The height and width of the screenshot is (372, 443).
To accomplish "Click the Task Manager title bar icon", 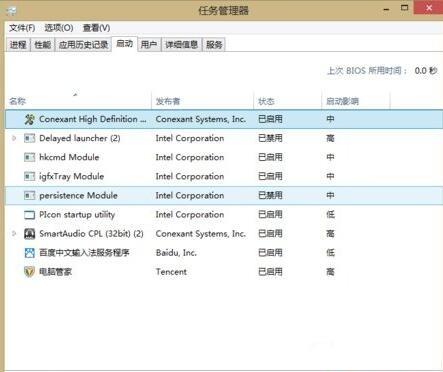I will click(11, 10).
